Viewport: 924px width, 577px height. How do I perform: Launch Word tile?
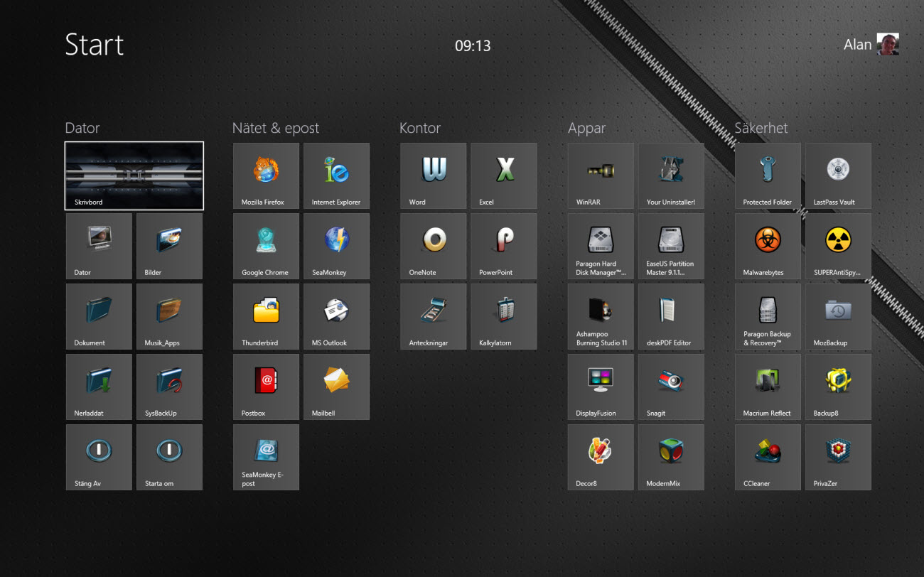click(x=433, y=176)
